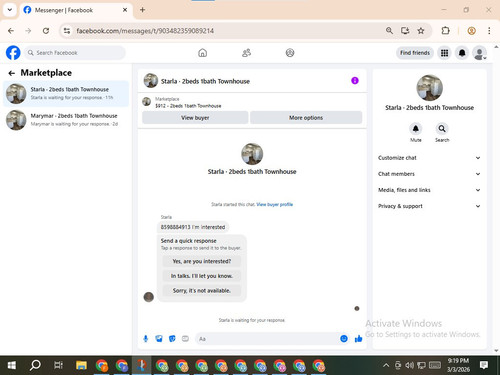The width and height of the screenshot is (500, 375).
Task: Click the volume icon in system tray
Action: click(409, 365)
